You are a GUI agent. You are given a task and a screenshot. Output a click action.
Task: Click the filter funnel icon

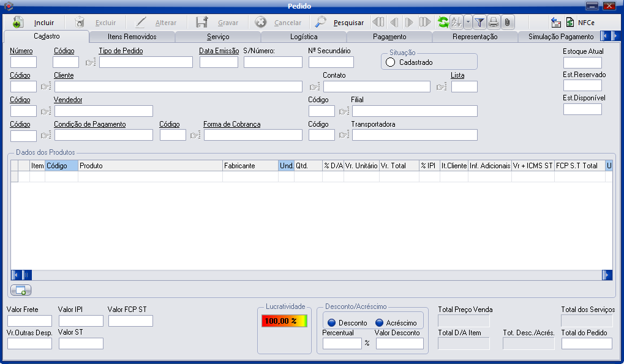coord(479,23)
